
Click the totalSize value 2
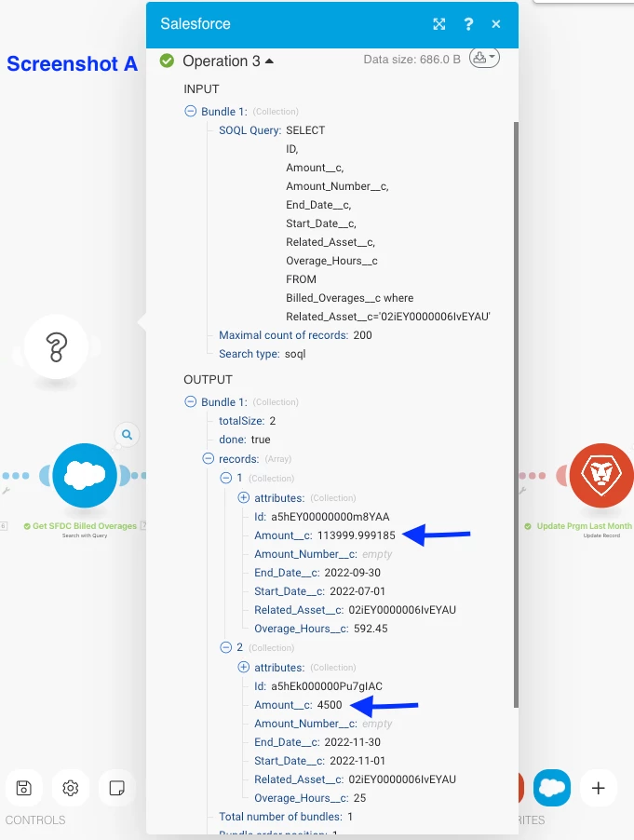[273, 421]
